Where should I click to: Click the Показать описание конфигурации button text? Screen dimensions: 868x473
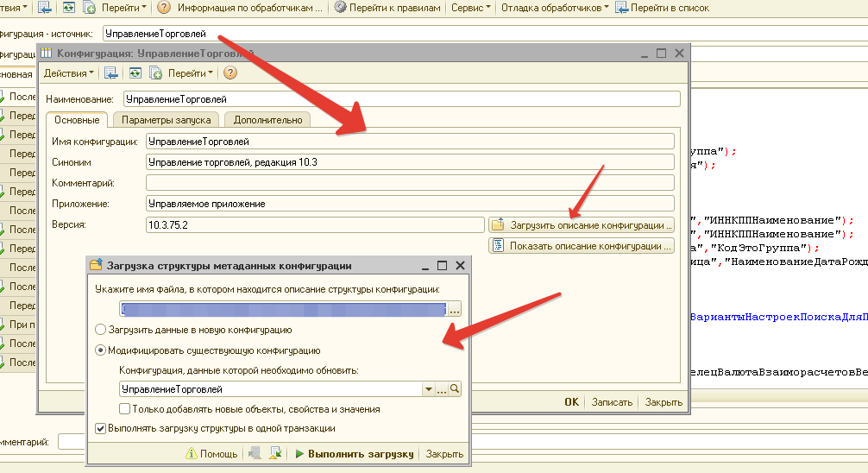pyautogui.click(x=591, y=245)
